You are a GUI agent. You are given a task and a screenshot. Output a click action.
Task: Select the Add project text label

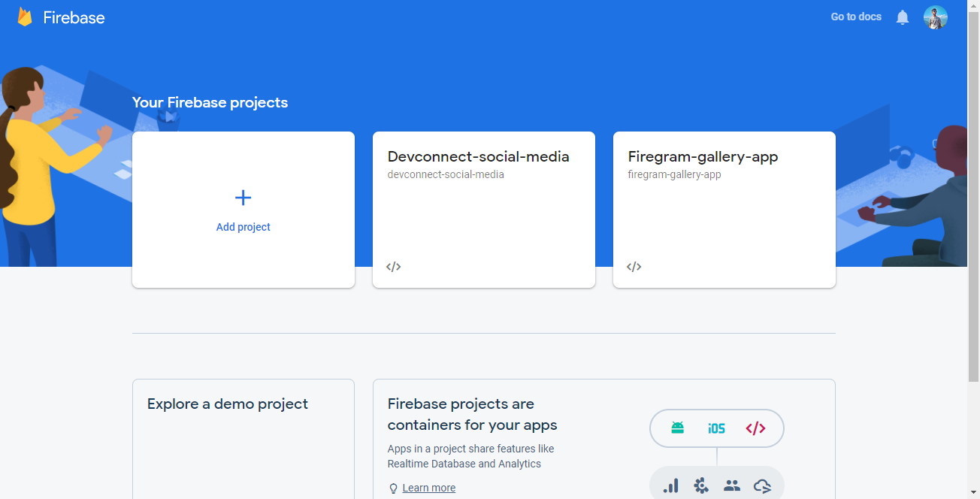coord(243,227)
